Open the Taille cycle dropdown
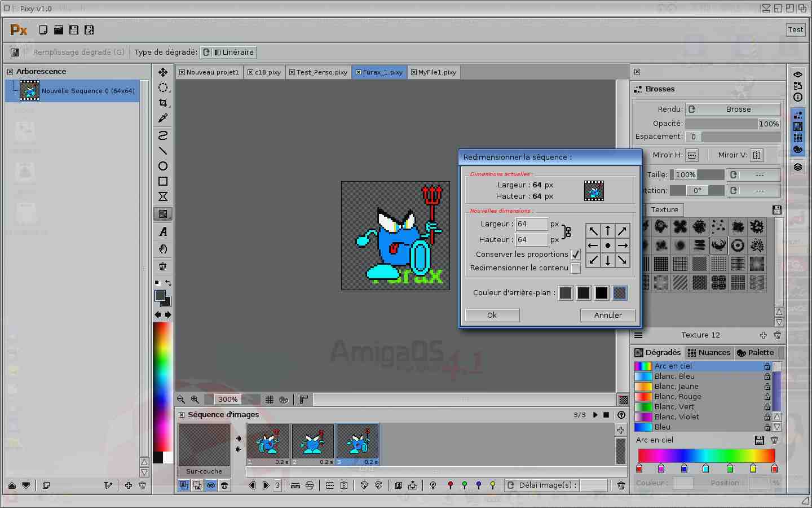Image resolution: width=812 pixels, height=508 pixels. [753, 175]
